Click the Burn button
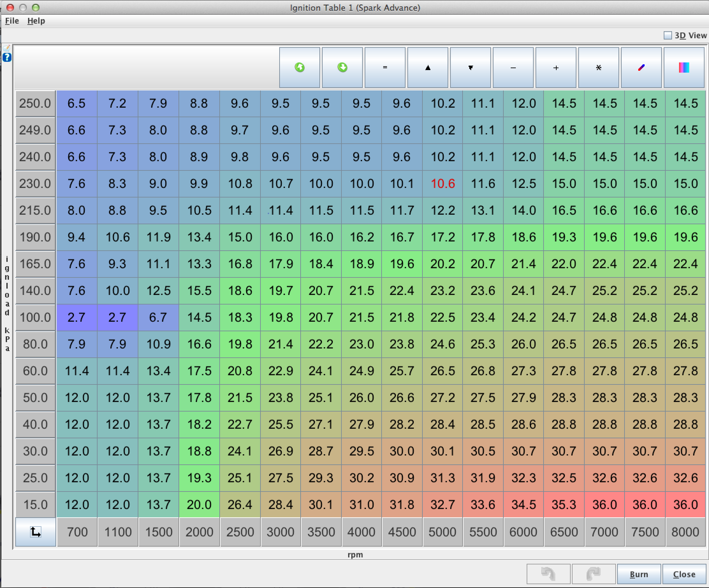Viewport: 709px width, 588px height. 639,574
